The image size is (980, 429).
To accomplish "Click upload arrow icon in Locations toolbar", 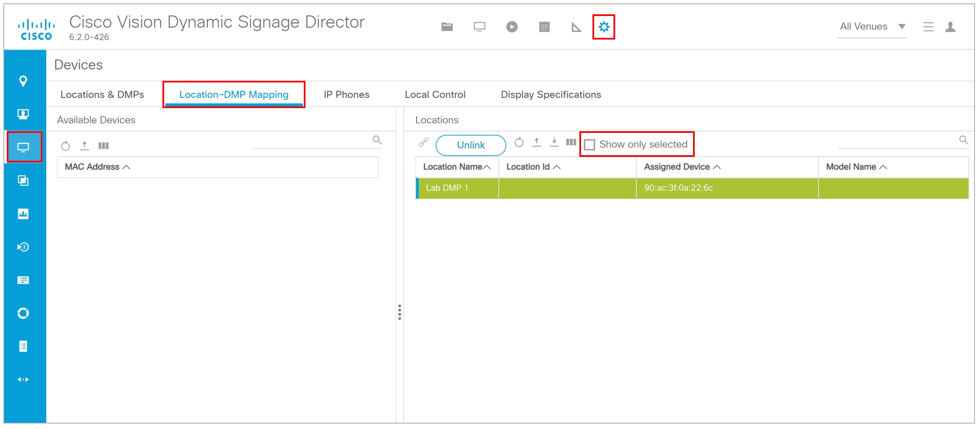I will click(536, 142).
